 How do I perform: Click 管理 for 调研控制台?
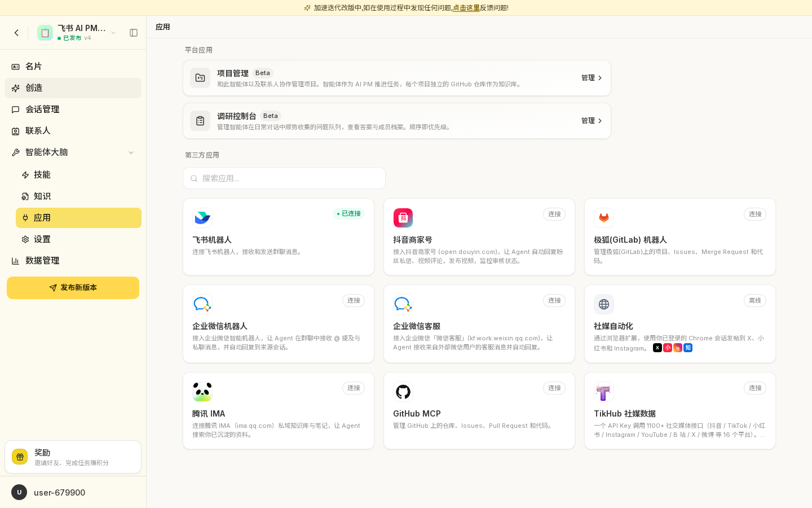click(x=592, y=121)
